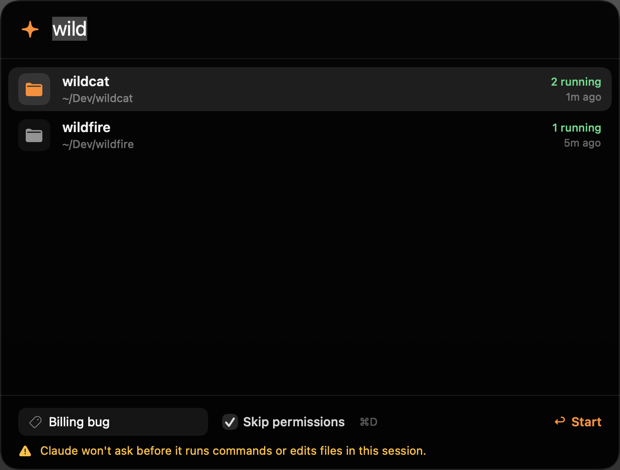Select the wildcat project row
Viewport: 620px width, 470px height.
[x=310, y=89]
